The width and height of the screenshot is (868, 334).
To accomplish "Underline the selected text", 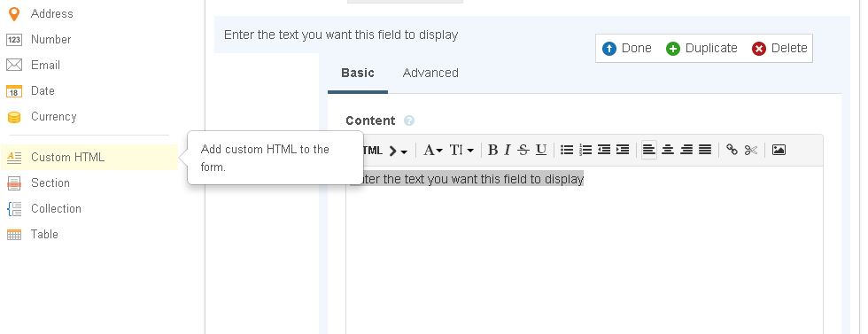I will click(x=541, y=150).
